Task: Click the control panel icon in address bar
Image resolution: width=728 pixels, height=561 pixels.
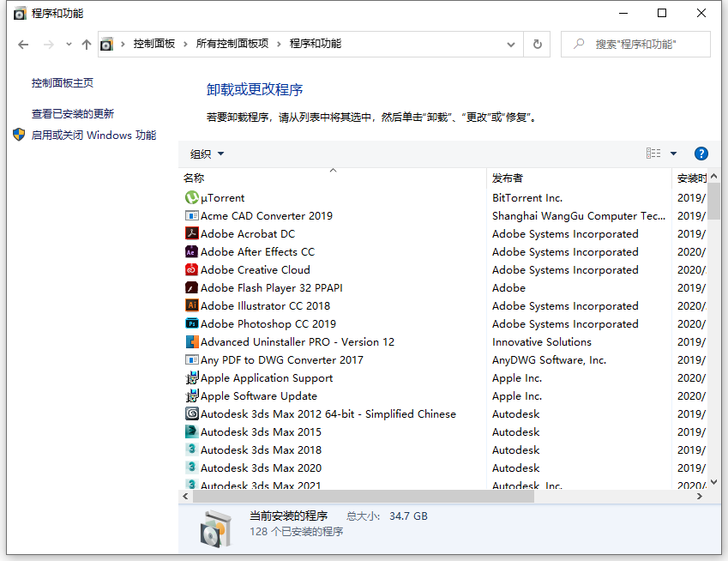Action: pos(107,44)
